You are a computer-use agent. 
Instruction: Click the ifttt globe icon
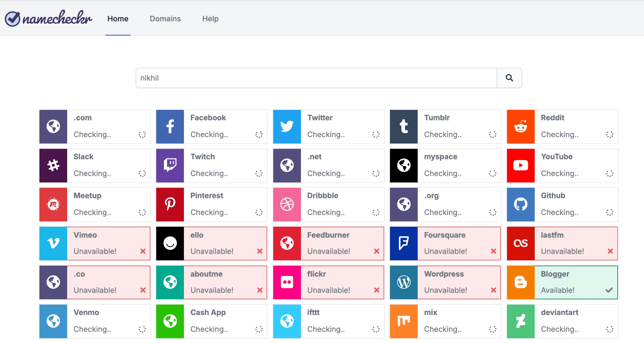tap(287, 321)
